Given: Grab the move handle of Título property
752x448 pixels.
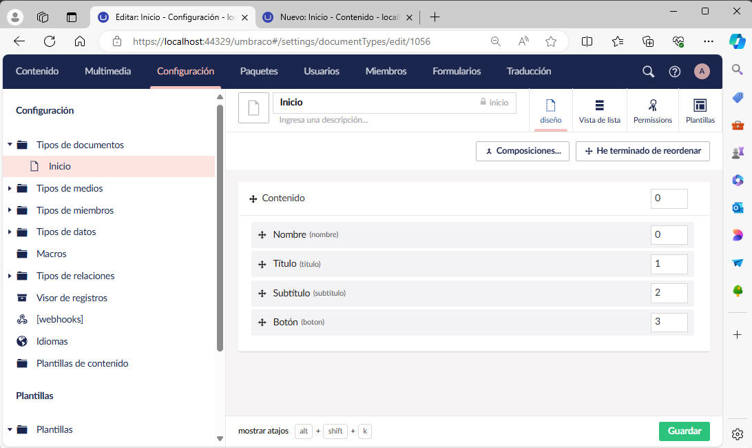Looking at the screenshot, I should [262, 265].
